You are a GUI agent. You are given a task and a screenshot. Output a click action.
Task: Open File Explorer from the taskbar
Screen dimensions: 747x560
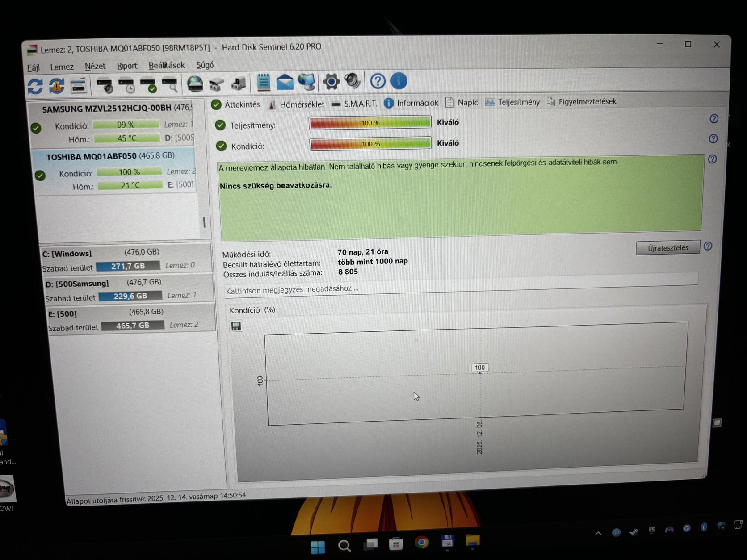coord(472,540)
